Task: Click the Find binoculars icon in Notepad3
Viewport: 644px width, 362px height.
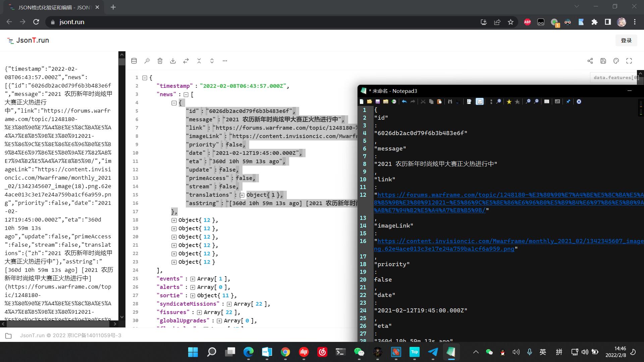Action: [450, 102]
